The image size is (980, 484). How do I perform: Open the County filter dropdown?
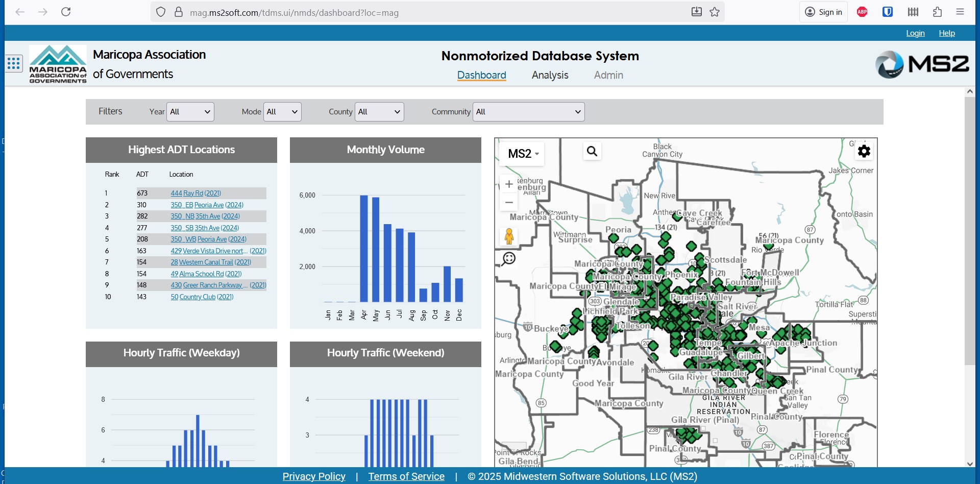click(379, 112)
